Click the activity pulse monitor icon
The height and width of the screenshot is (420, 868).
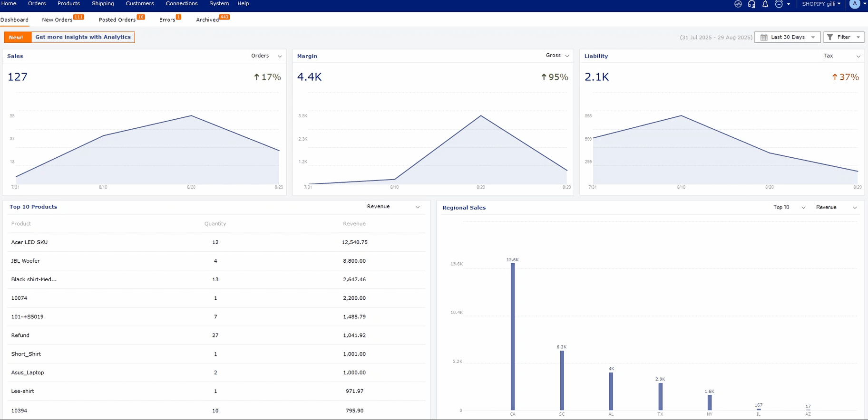(738, 4)
